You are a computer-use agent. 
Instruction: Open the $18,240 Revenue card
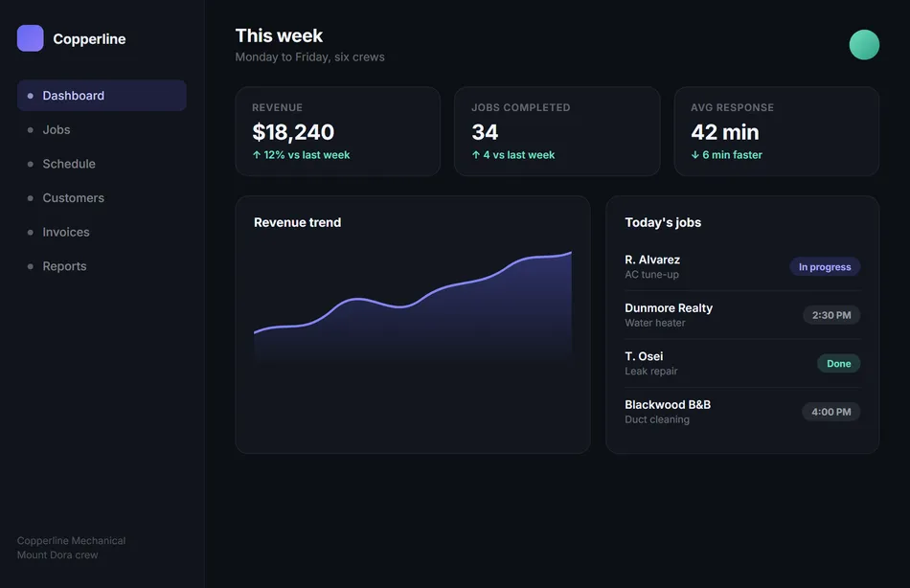coord(338,131)
